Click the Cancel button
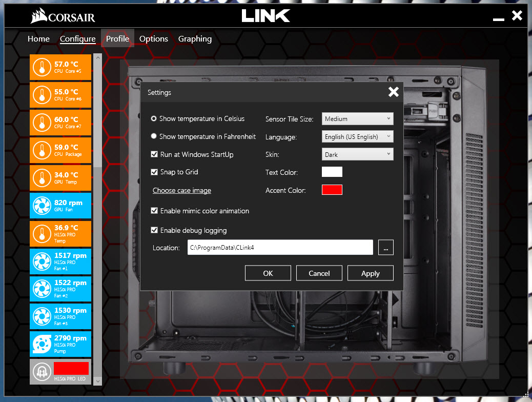Image resolution: width=532 pixels, height=402 pixels. tap(319, 273)
